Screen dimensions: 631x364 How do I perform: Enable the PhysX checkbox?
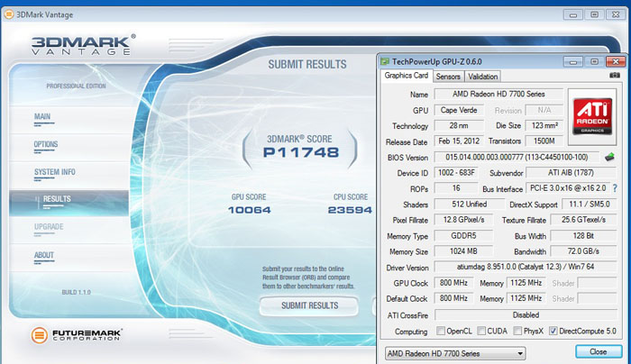point(517,331)
